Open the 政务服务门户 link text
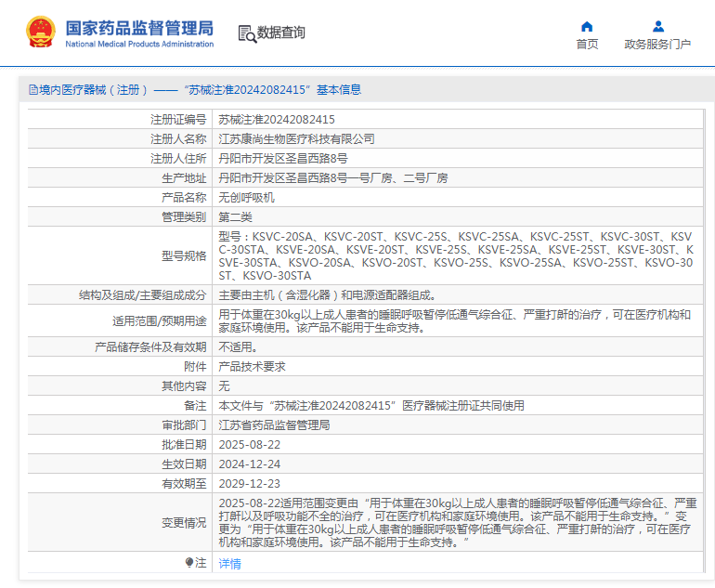 [x=657, y=44]
